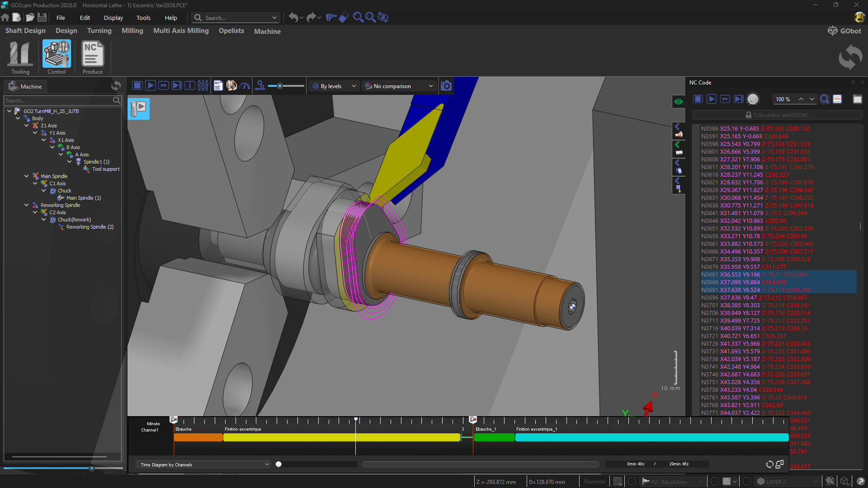Click the NC document icon in simulation toolbar

[218, 86]
